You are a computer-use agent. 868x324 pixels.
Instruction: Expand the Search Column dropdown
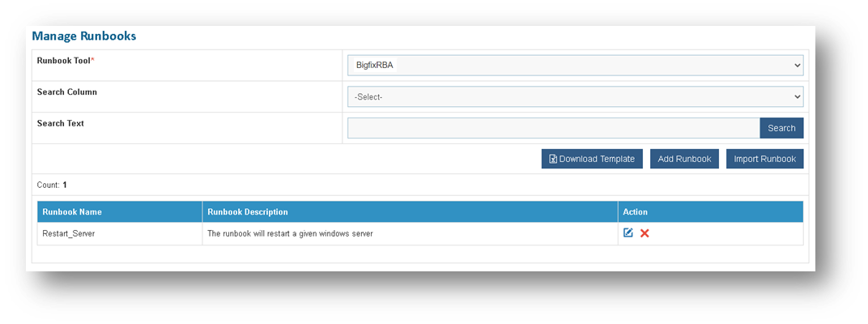tap(575, 96)
